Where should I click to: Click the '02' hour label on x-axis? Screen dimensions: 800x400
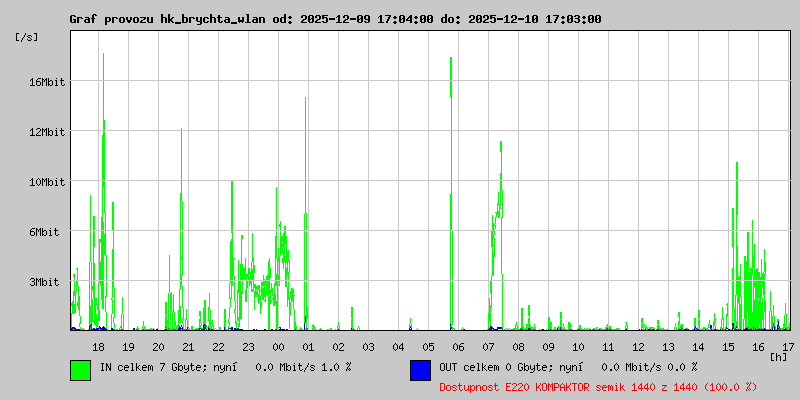pyautogui.click(x=338, y=347)
